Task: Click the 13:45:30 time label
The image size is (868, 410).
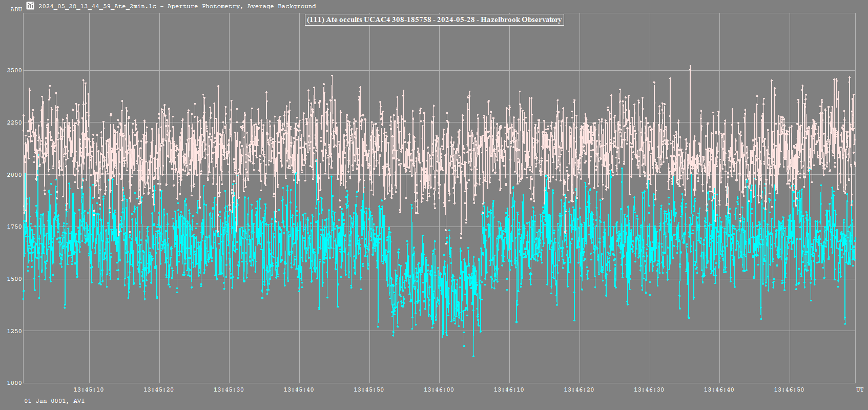Action: click(x=229, y=389)
